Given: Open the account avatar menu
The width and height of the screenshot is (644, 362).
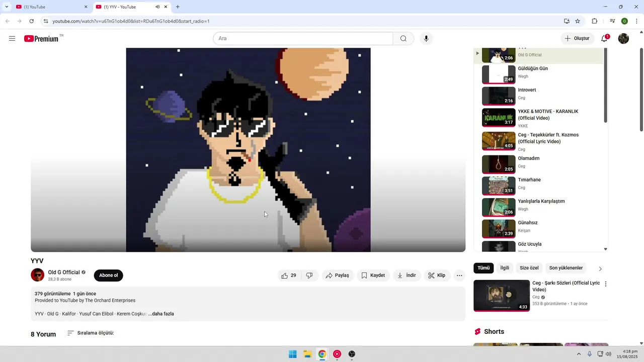Looking at the screenshot, I should 623,39.
